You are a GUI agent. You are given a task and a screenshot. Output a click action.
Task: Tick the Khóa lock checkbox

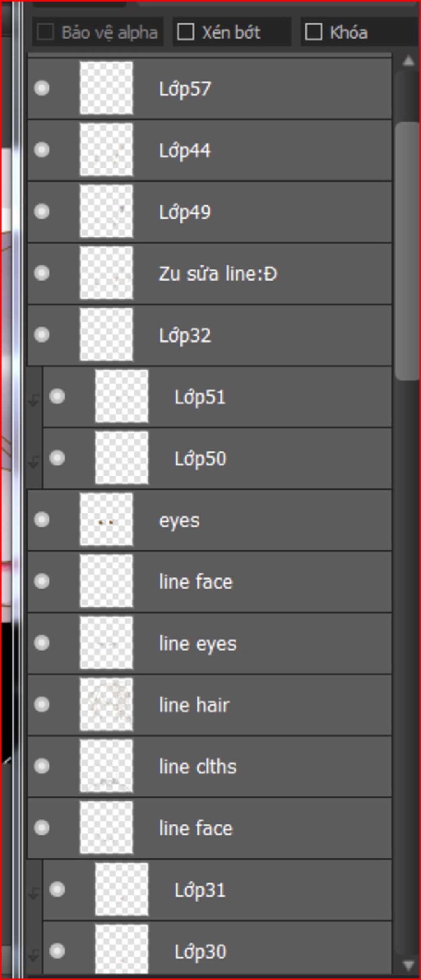pyautogui.click(x=314, y=32)
